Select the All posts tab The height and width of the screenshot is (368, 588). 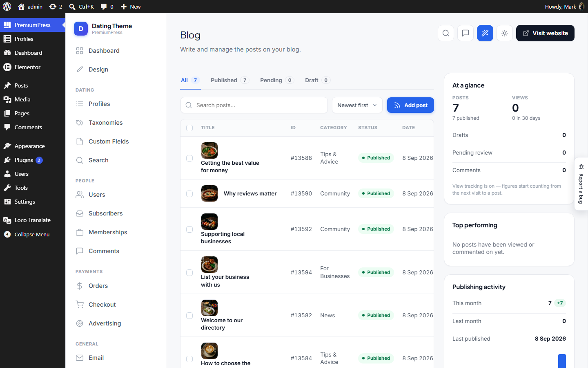click(190, 80)
